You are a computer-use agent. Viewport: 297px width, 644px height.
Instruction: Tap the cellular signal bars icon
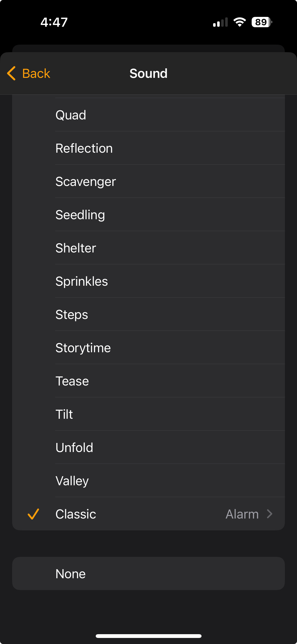coord(220,22)
